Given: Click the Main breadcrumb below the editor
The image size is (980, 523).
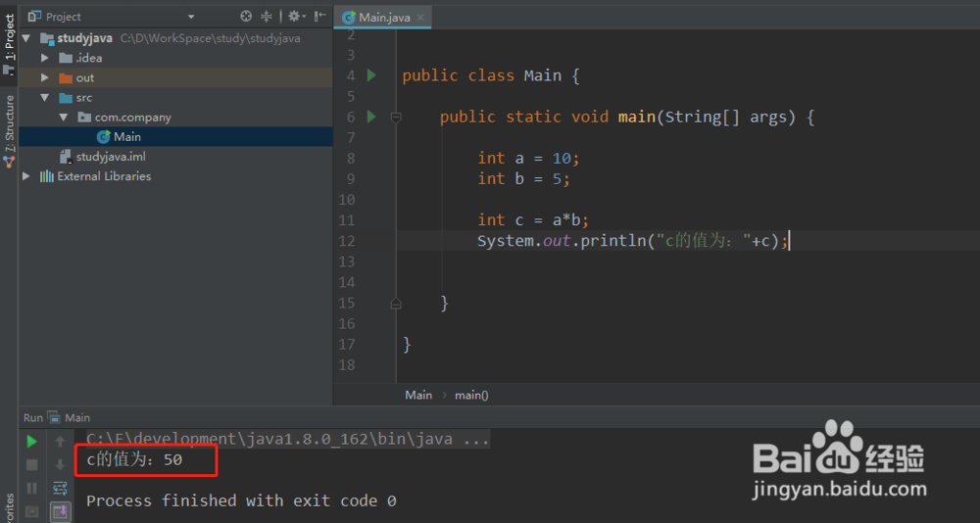Looking at the screenshot, I should coord(418,395).
